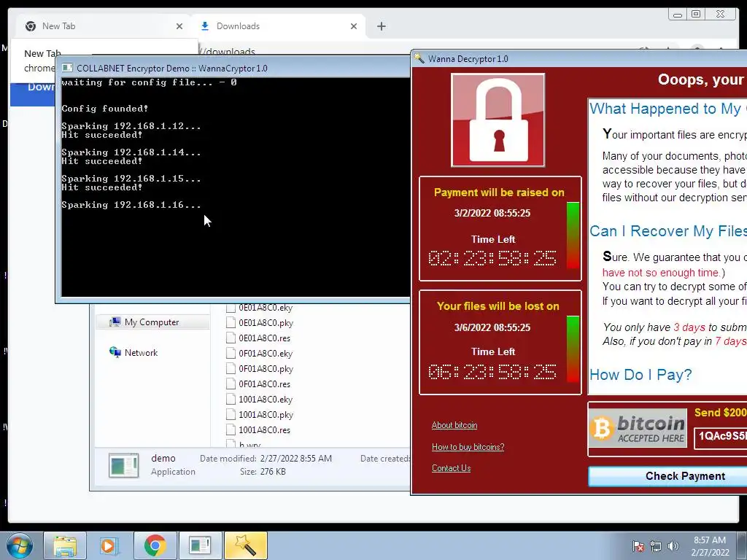747x560 pixels.
Task: Click the Time Left 06:23:58:25 countdown
Action: (x=492, y=372)
